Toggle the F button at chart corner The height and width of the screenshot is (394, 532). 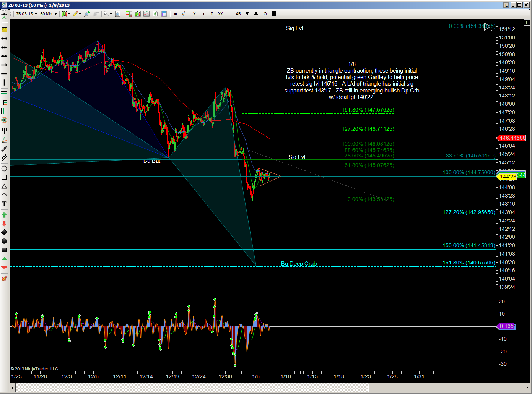click(x=527, y=23)
